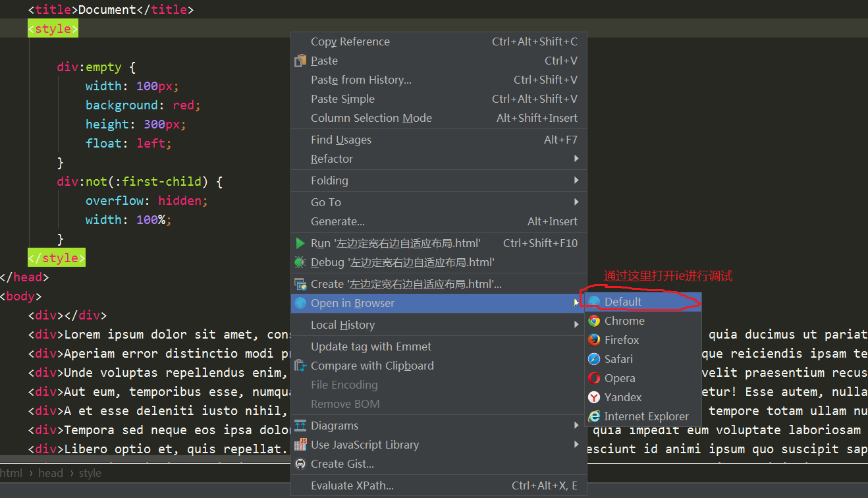This screenshot has height=498, width=868.
Task: Click the width: 100% declaration
Action: (x=128, y=220)
